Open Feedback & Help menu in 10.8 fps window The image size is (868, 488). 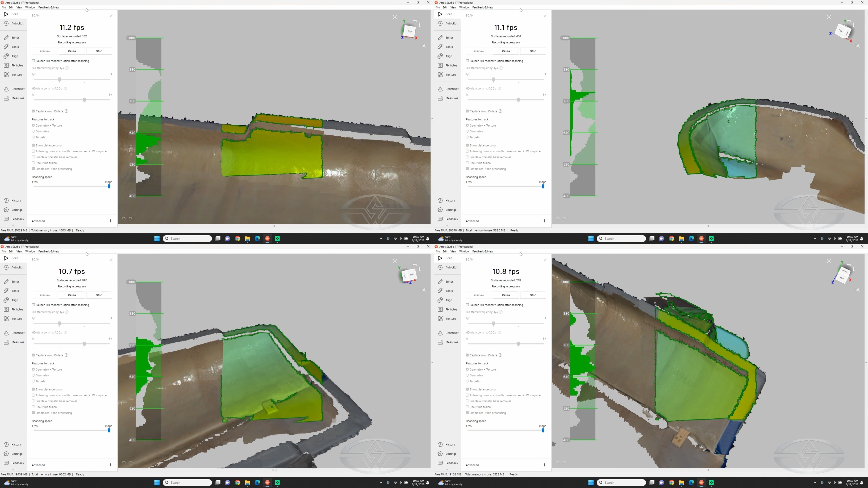[482, 252]
